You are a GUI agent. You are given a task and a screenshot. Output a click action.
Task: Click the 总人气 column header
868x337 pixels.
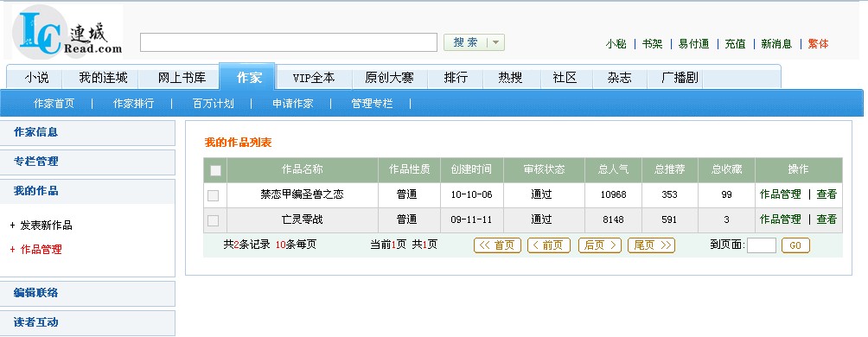[613, 170]
